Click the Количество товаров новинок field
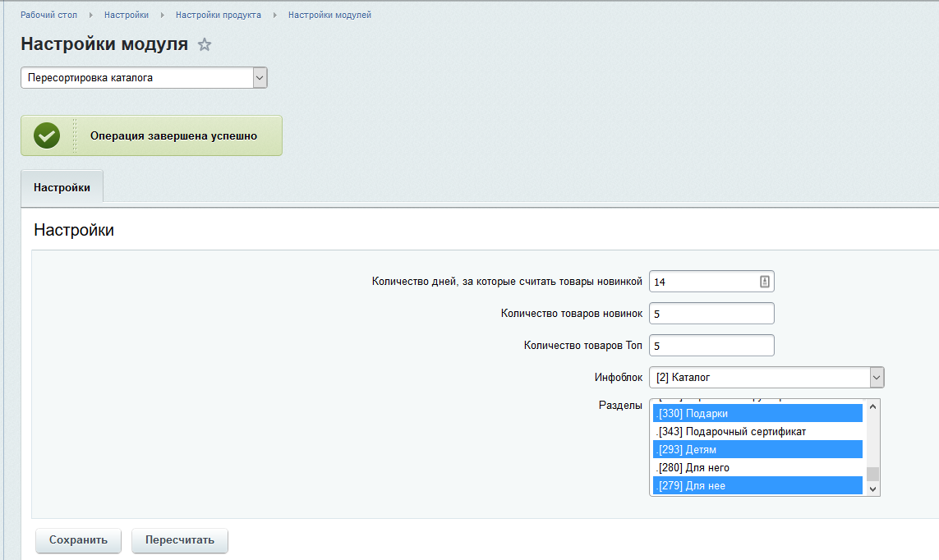Viewport: 939px width, 560px height. (x=711, y=313)
